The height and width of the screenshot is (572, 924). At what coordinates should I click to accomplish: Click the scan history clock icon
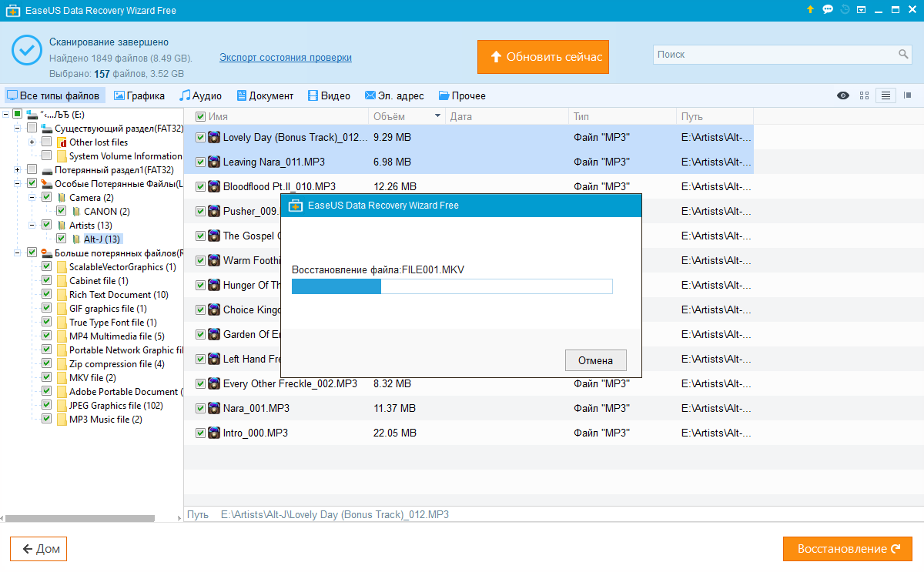tap(845, 10)
